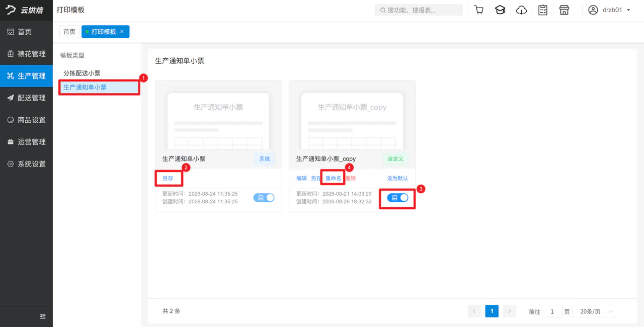
Task: Expand the drzb01 account dropdown arrow
Action: pos(628,10)
